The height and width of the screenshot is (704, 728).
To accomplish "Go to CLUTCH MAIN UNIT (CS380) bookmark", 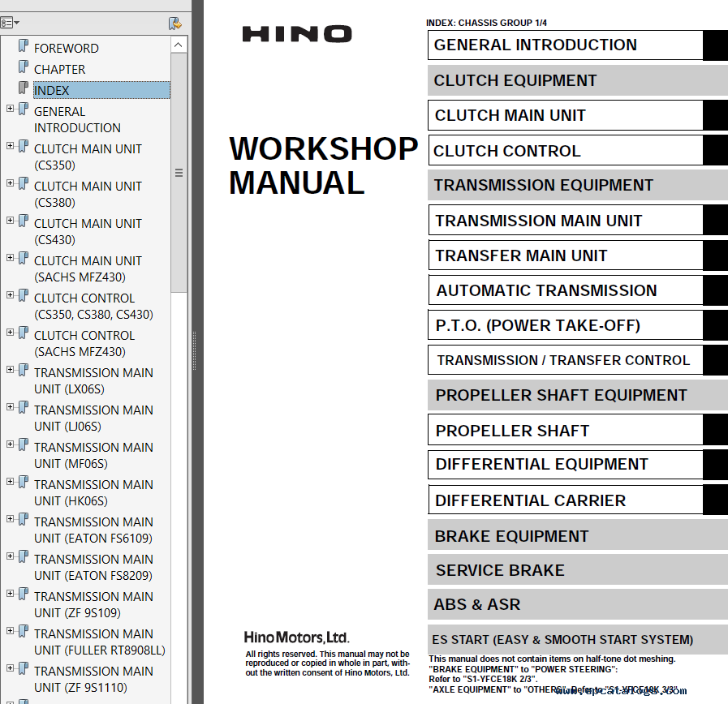I will 88,195.
